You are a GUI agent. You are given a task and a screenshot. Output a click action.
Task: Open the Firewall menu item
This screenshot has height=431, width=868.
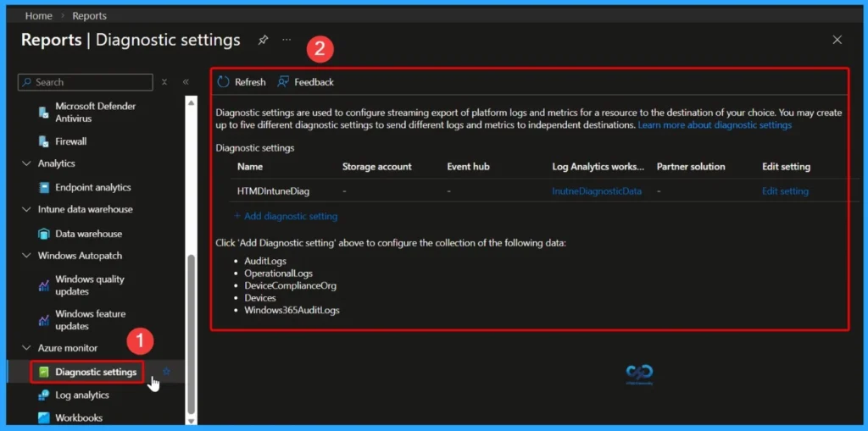pyautogui.click(x=71, y=141)
